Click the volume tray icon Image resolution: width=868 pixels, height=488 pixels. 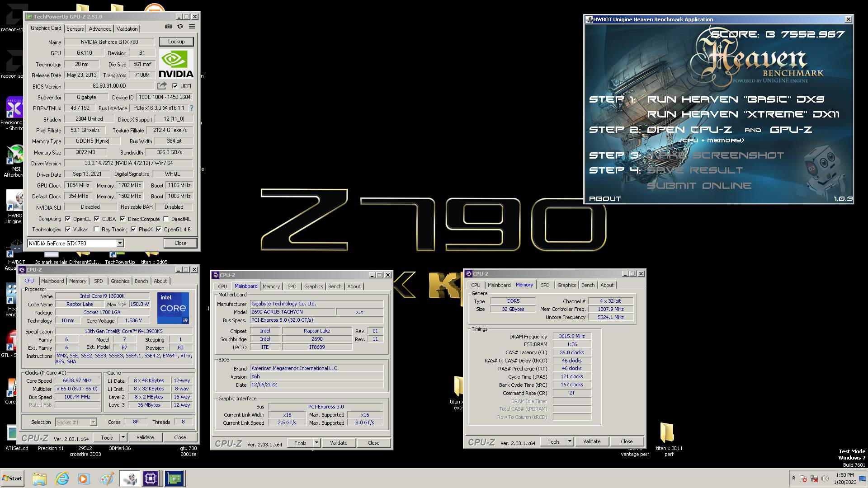click(x=825, y=479)
